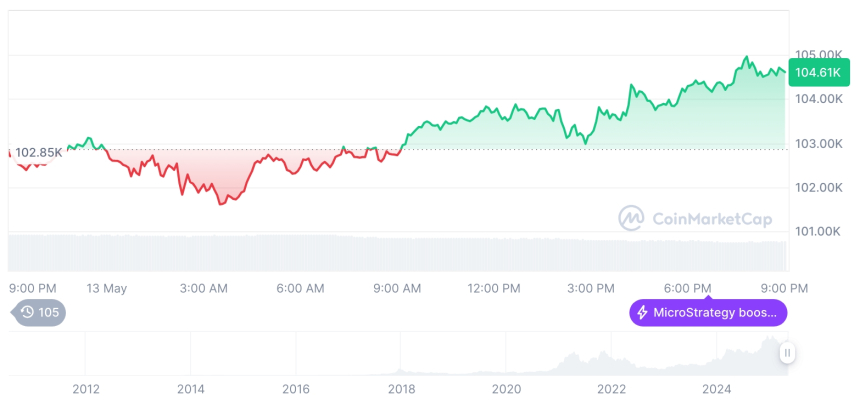The image size is (860, 401).
Task: Pick 2022 on the navigator timeline
Action: (611, 389)
